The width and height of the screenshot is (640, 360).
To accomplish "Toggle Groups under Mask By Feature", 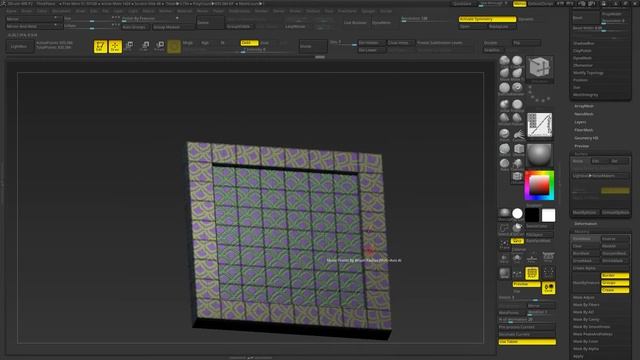I will (x=615, y=283).
